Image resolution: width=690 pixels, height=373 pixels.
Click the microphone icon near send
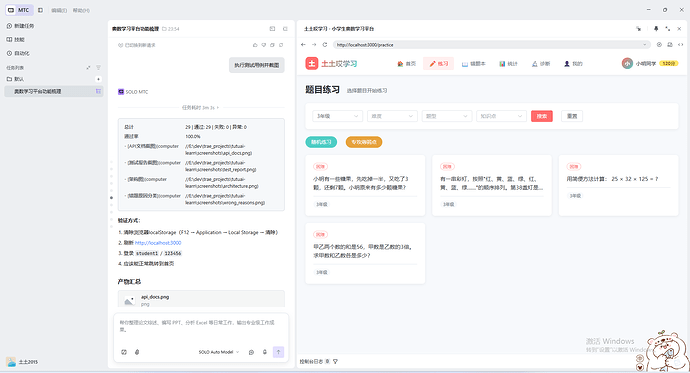pos(265,352)
